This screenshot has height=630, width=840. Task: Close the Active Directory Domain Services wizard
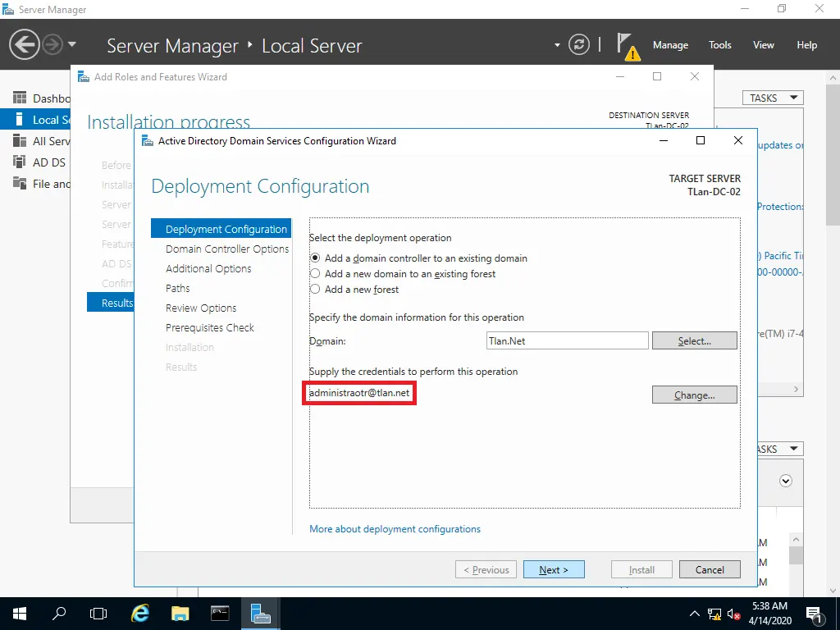click(x=738, y=140)
